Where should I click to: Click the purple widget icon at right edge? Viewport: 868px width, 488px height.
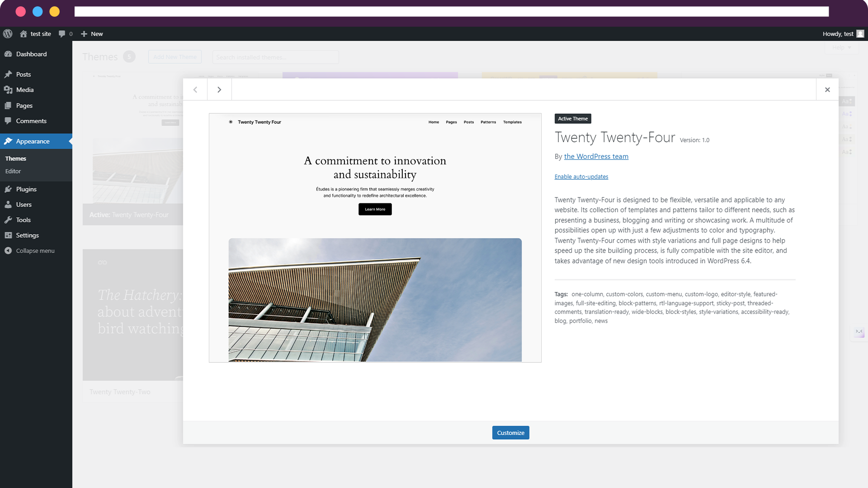(859, 332)
